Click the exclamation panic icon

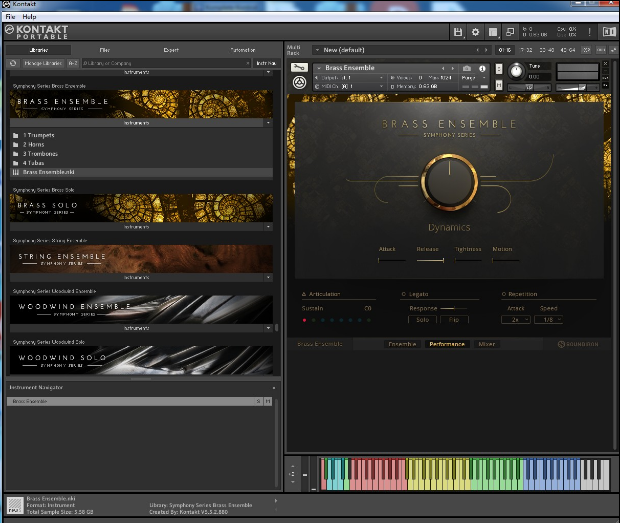590,32
